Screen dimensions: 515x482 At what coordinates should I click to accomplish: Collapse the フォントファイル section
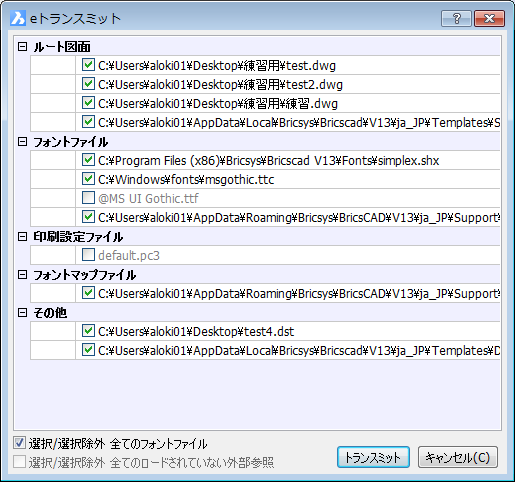[22, 142]
